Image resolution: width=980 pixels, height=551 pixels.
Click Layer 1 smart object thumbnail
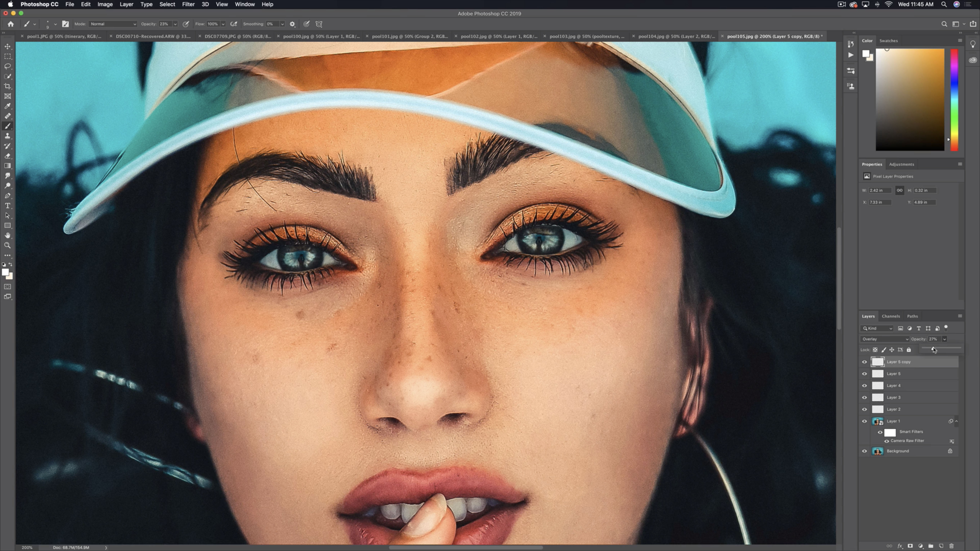pos(877,421)
